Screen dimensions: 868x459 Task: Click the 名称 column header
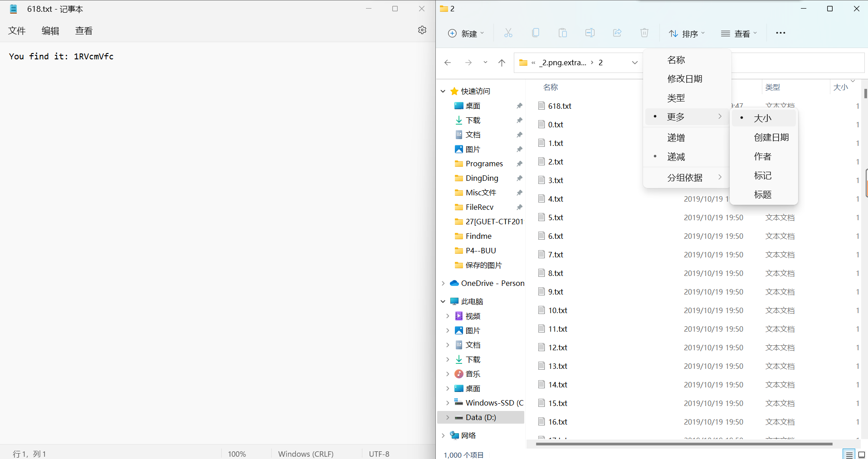point(551,87)
